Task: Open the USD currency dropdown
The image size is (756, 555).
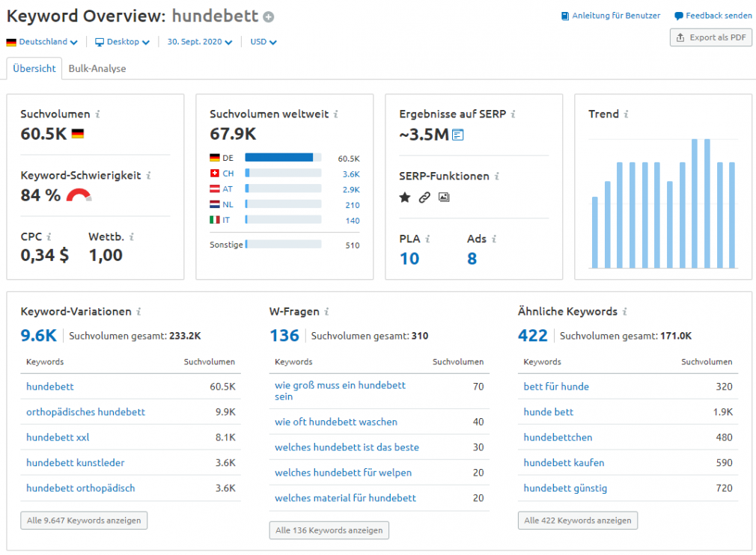Action: (263, 42)
